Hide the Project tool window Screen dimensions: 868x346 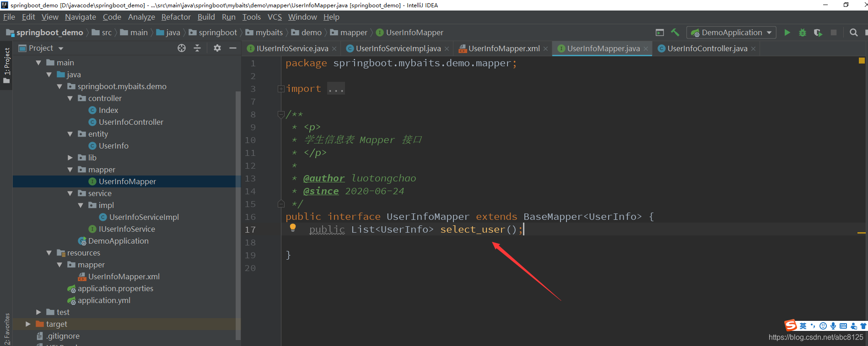tap(232, 48)
